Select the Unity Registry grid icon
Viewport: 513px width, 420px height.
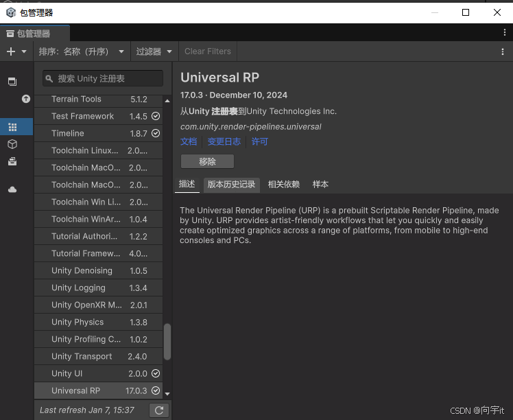(x=12, y=127)
